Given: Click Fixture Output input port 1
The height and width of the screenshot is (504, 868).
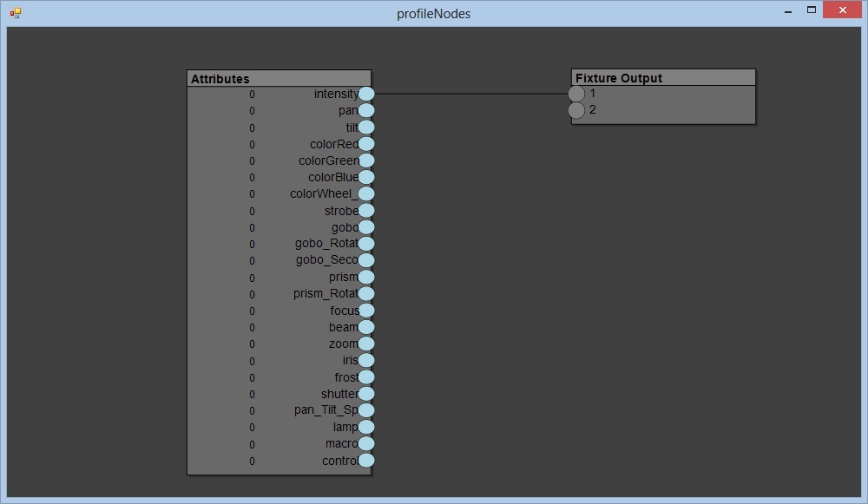Looking at the screenshot, I should point(576,94).
